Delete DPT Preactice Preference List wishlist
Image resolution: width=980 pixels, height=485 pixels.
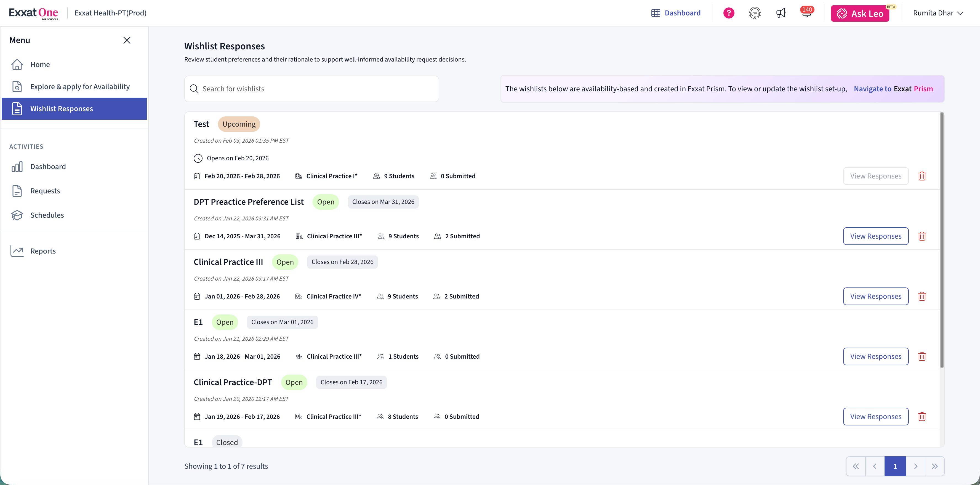point(922,236)
